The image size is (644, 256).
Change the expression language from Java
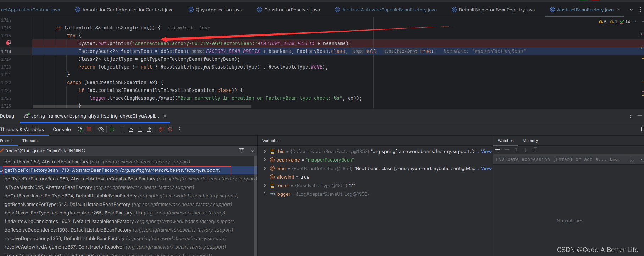coord(615,160)
